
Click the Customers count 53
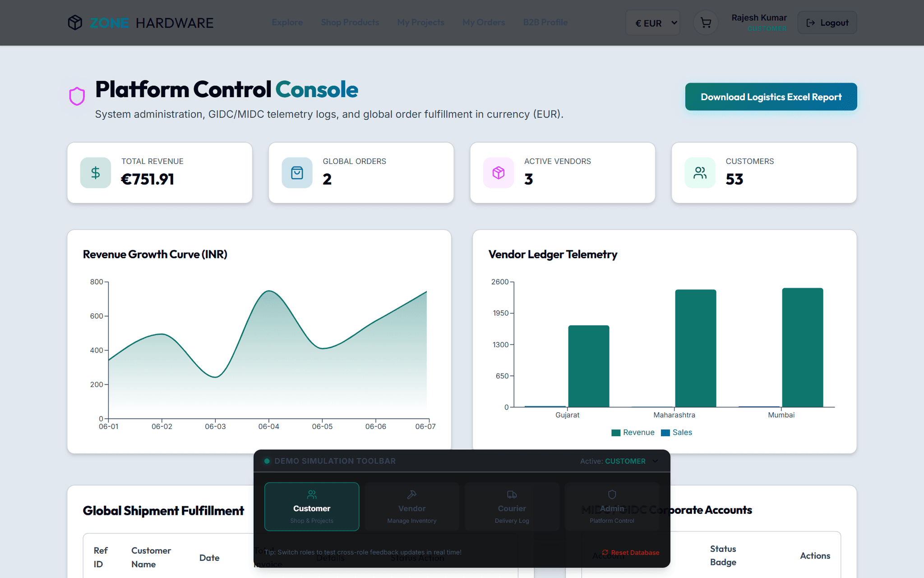click(735, 179)
